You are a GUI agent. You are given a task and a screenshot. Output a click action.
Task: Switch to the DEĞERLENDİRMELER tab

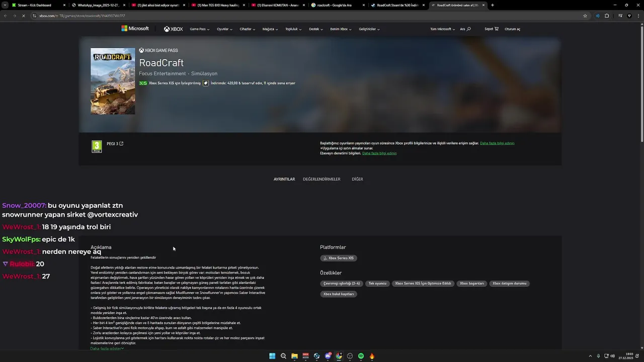tap(321, 179)
